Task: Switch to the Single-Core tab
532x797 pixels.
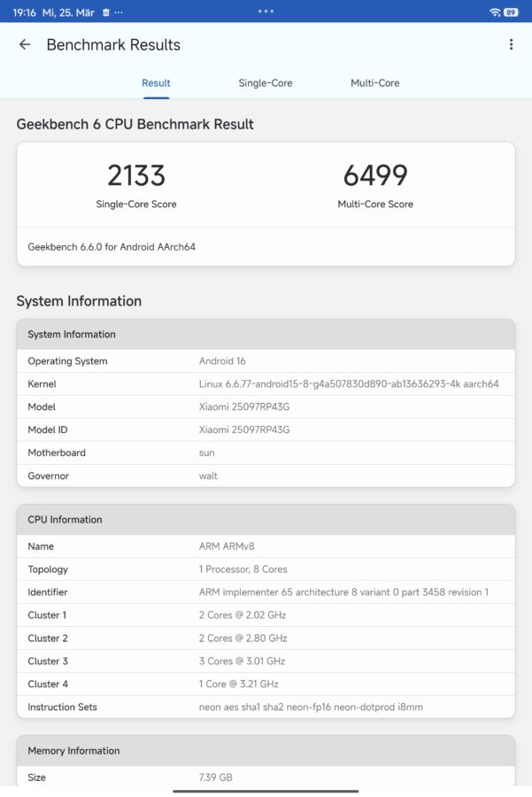Action: tap(265, 82)
